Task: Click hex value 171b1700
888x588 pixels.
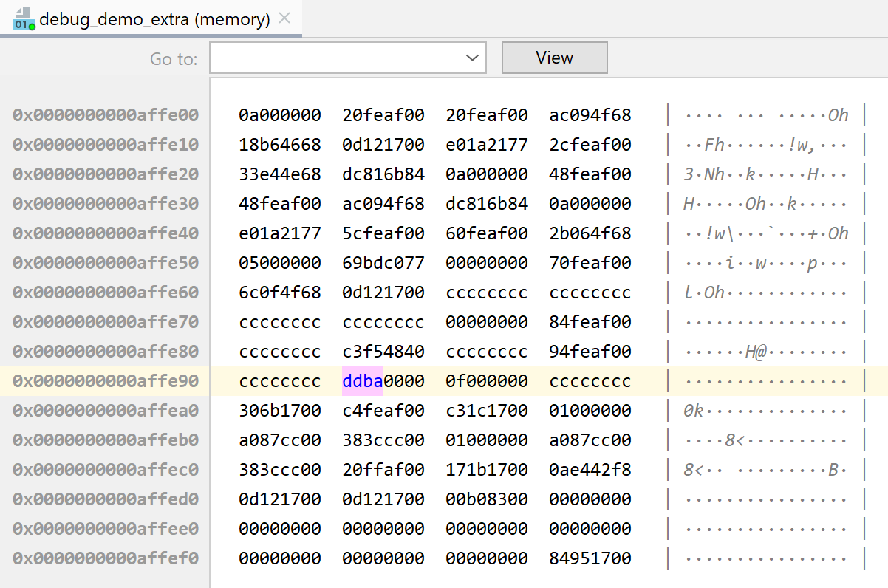Action: [487, 470]
